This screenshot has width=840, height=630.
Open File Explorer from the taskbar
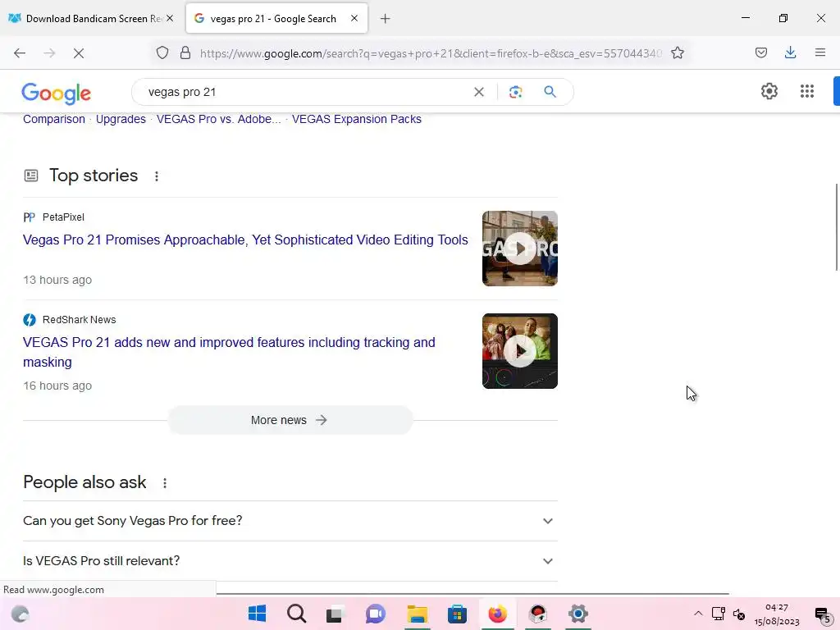point(418,614)
